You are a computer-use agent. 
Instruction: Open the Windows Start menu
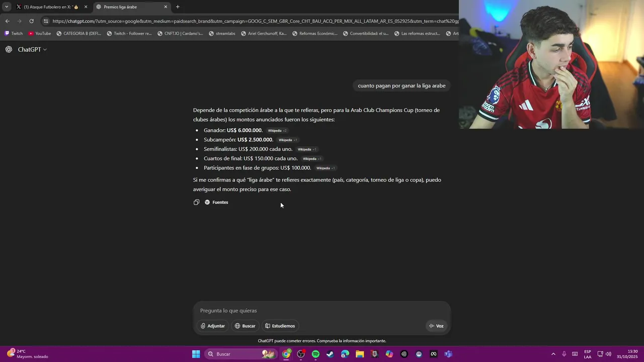[x=196, y=354]
